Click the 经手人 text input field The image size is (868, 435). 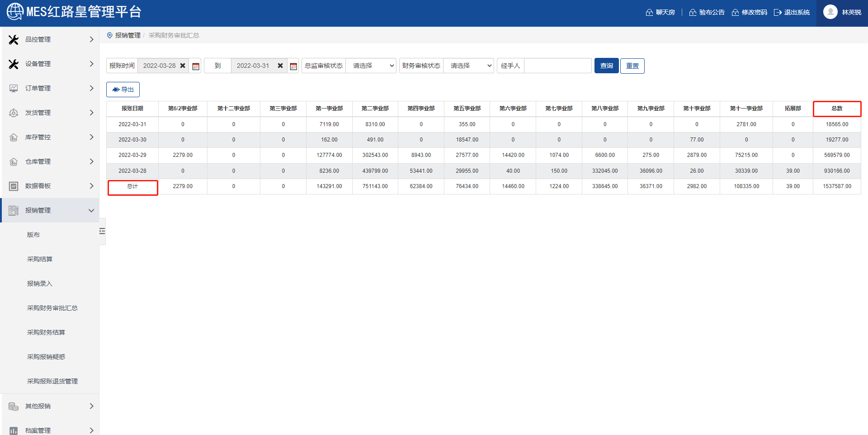coord(557,66)
